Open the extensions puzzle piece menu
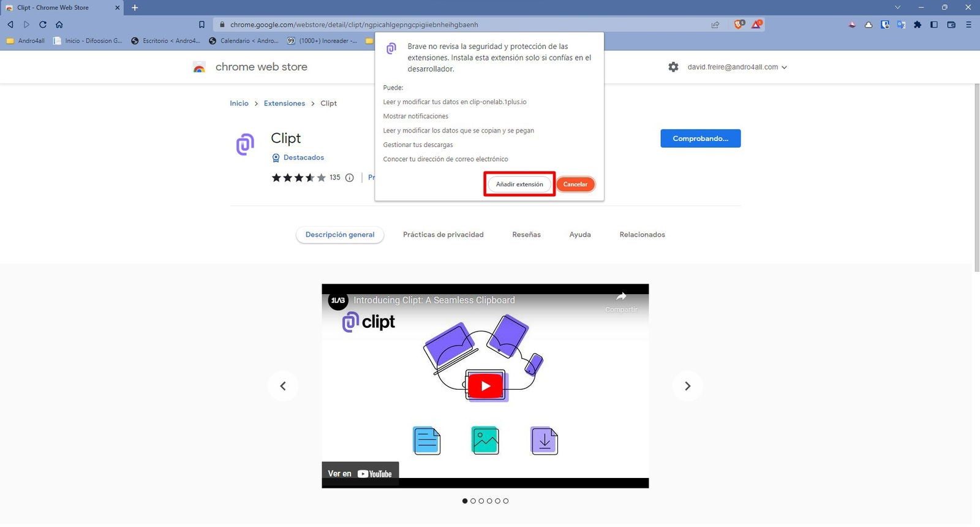Image resolution: width=980 pixels, height=527 pixels. coord(917,25)
